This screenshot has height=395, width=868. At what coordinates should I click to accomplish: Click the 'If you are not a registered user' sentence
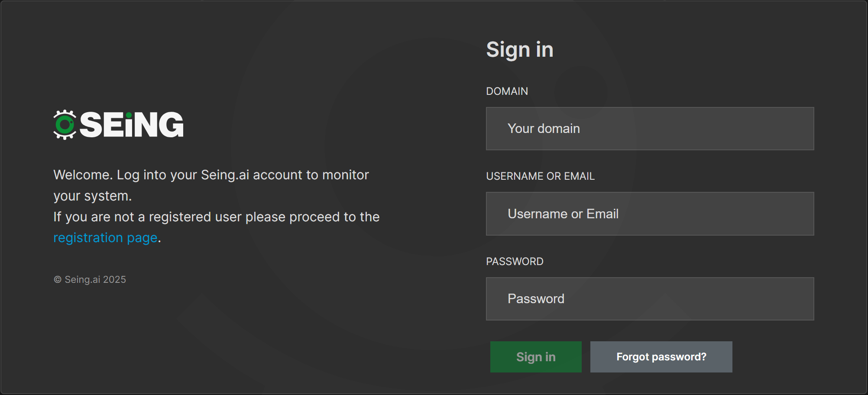point(216,217)
